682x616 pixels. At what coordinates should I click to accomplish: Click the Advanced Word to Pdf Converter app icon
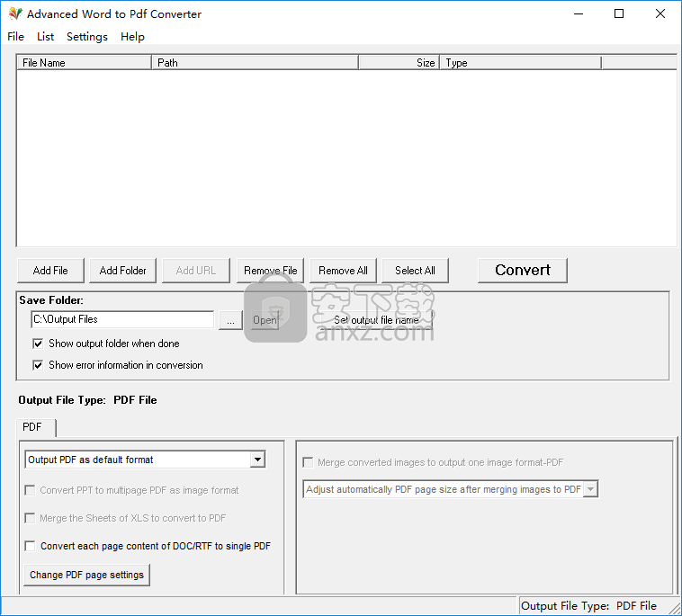pyautogui.click(x=15, y=13)
